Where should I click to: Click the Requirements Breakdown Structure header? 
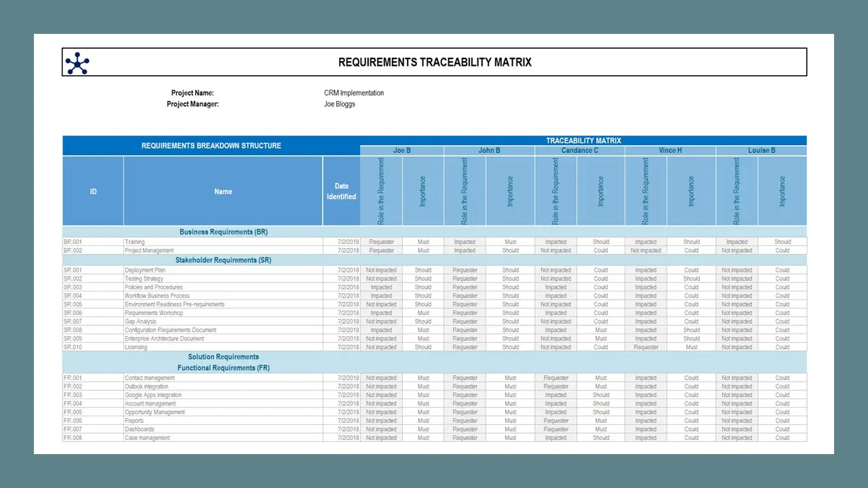point(211,146)
